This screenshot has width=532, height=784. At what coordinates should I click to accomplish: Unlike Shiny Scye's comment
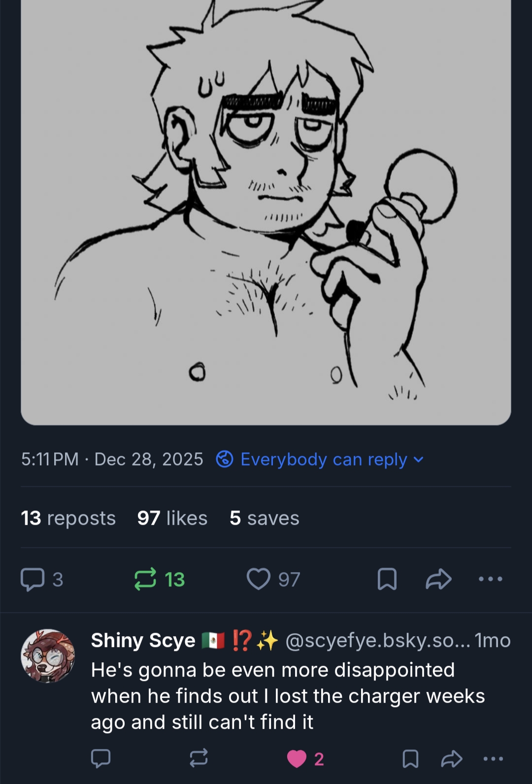[297, 758]
